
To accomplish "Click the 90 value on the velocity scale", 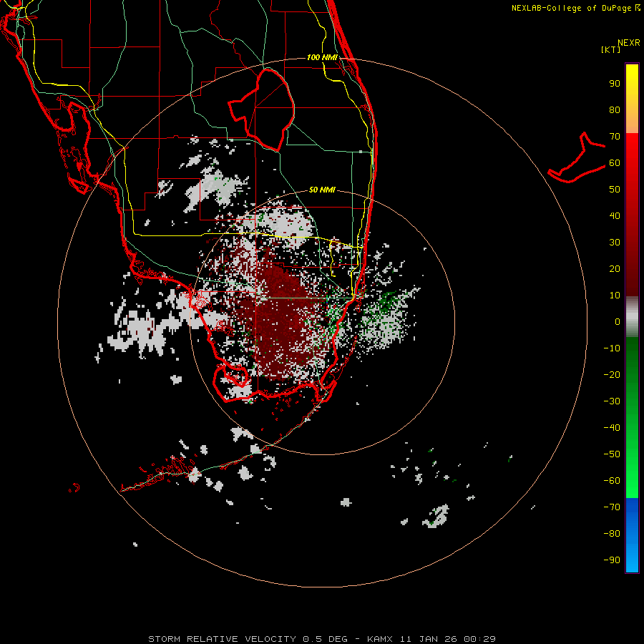I will click(615, 84).
